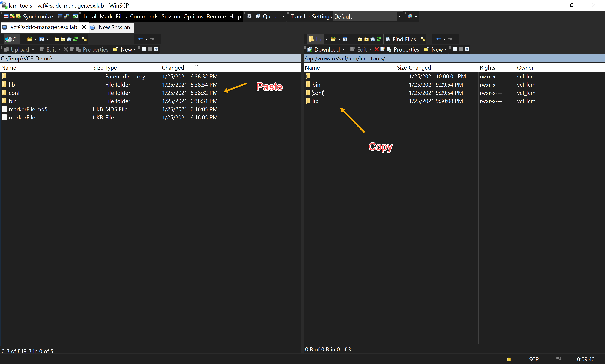Navigate back in local panel

pyautogui.click(x=140, y=39)
